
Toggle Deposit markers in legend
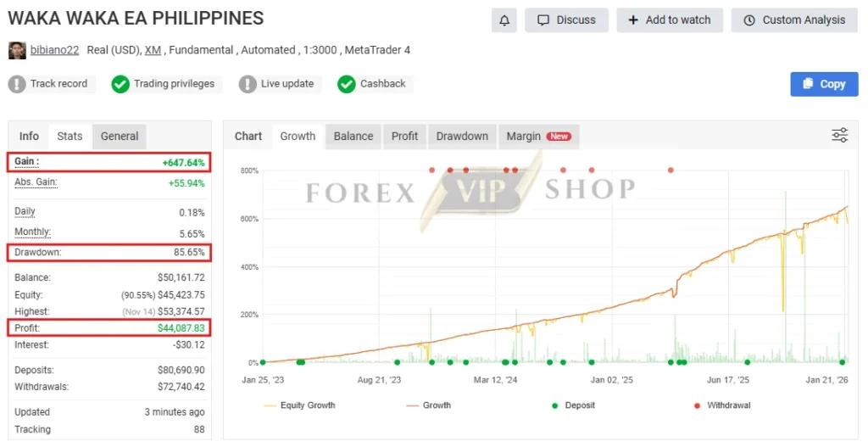coord(573,405)
